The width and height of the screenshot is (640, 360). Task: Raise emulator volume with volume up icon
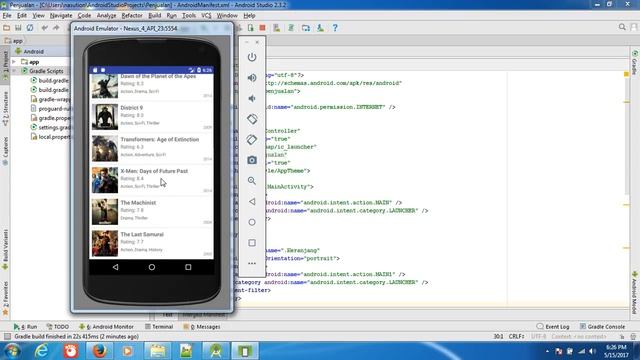(252, 78)
